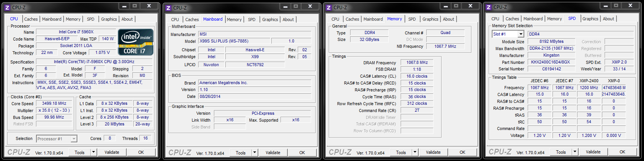The height and width of the screenshot is (161, 644).
Task: Click the Level 3 cache value 20 MBytes
Action: [x=114, y=124]
